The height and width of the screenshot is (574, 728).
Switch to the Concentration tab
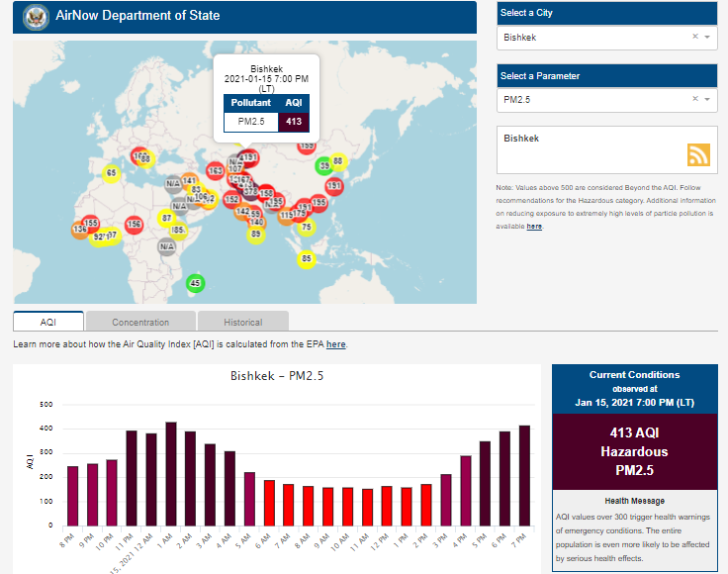[140, 322]
